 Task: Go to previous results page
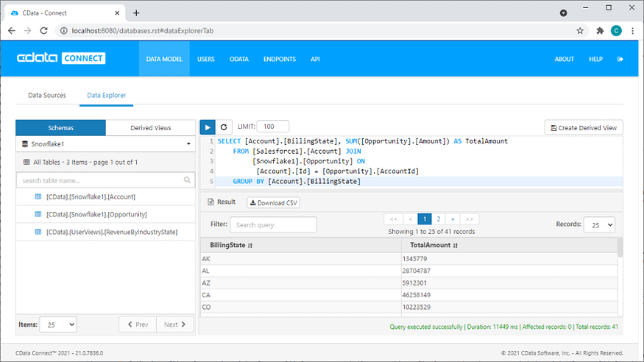coord(410,219)
